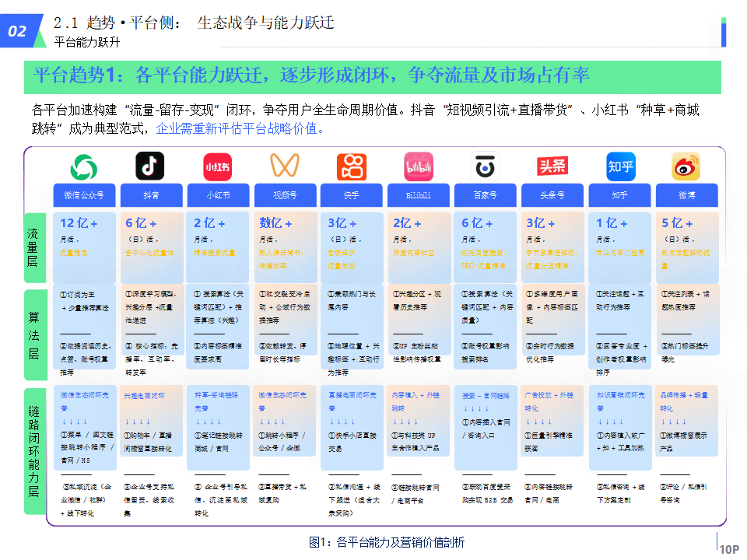Image resolution: width=747 pixels, height=560 pixels.
Task: Click the 12亿+ traffic value
Action: pyautogui.click(x=79, y=223)
